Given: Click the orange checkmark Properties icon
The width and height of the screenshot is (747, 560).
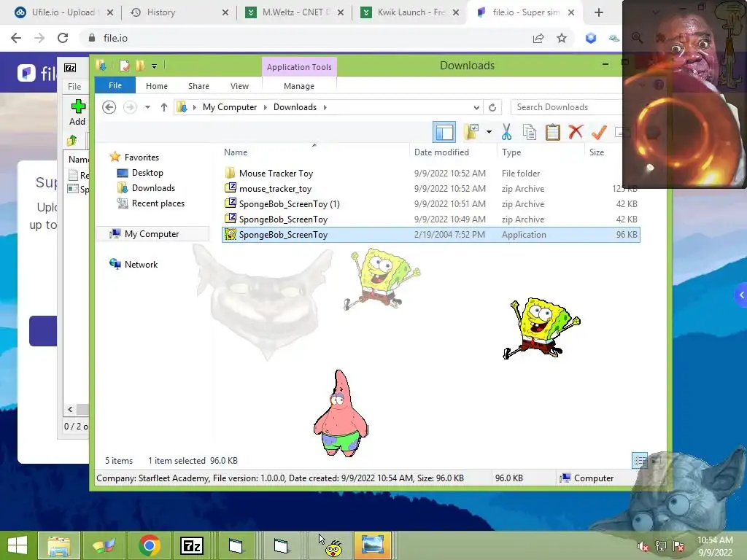Looking at the screenshot, I should point(599,131).
